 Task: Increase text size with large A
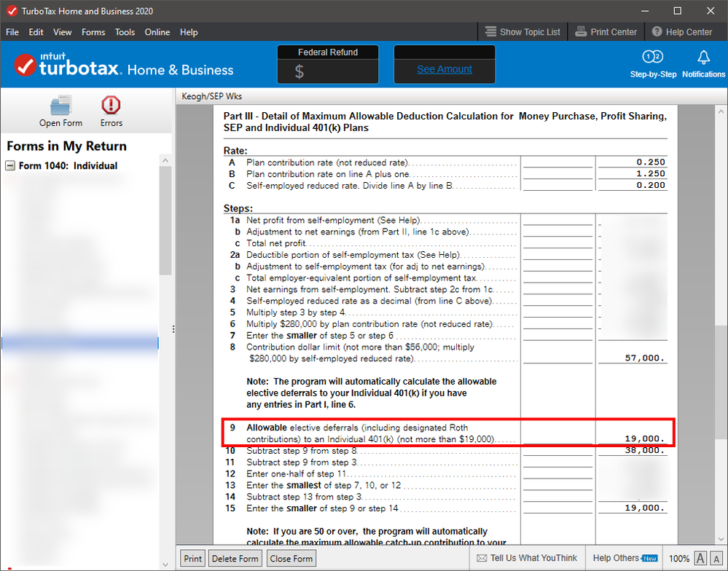click(x=700, y=558)
